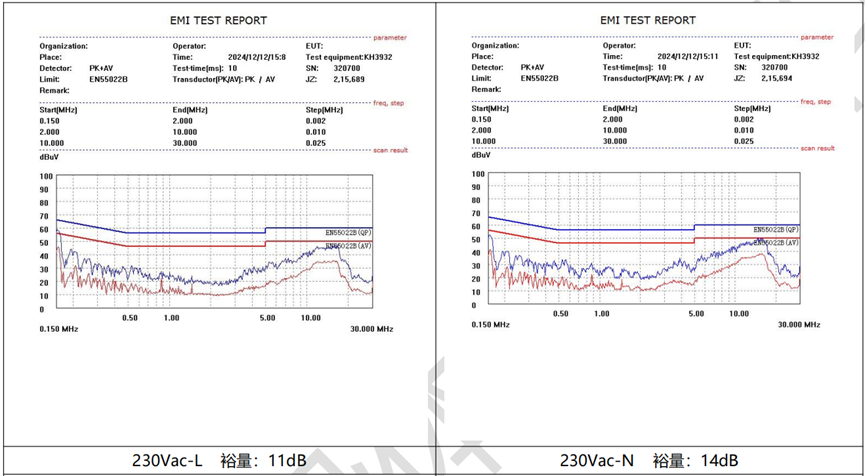The image size is (865, 476).
Task: Click the left EMI TEST REPORT title
Action: pos(217,20)
